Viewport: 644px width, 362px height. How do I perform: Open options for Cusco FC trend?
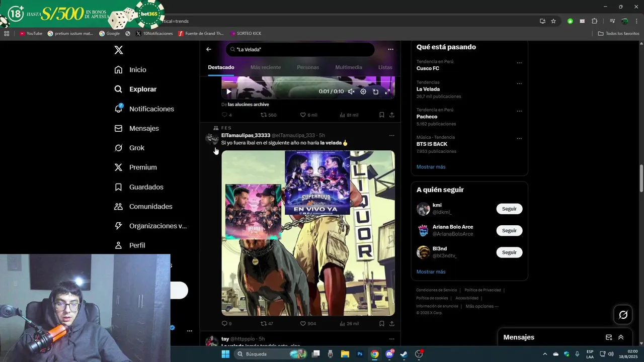tap(519, 63)
